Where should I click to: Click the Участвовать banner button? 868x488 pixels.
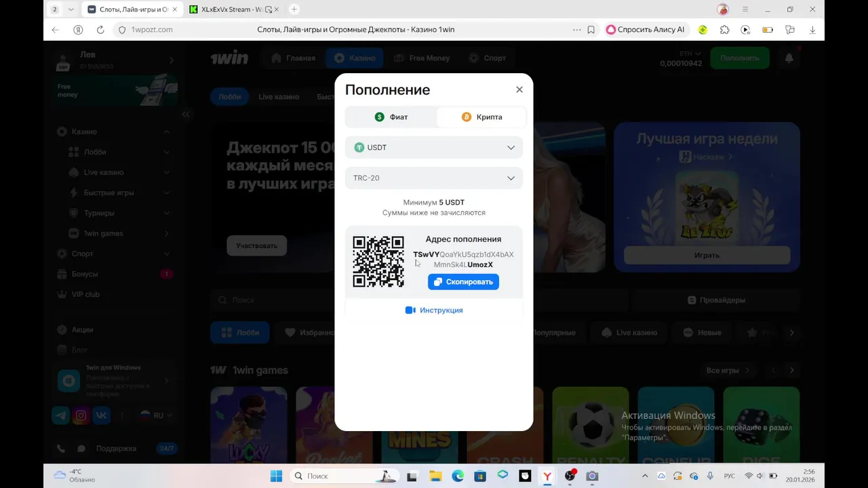point(256,245)
